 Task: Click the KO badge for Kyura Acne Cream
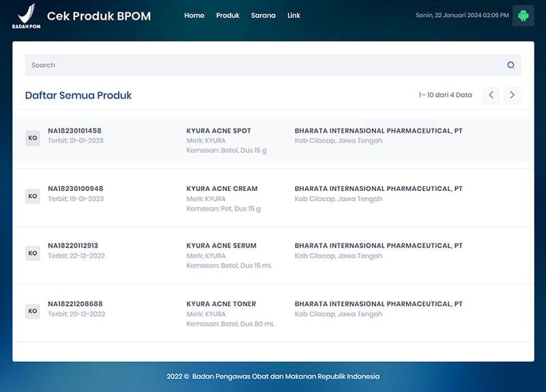33,196
